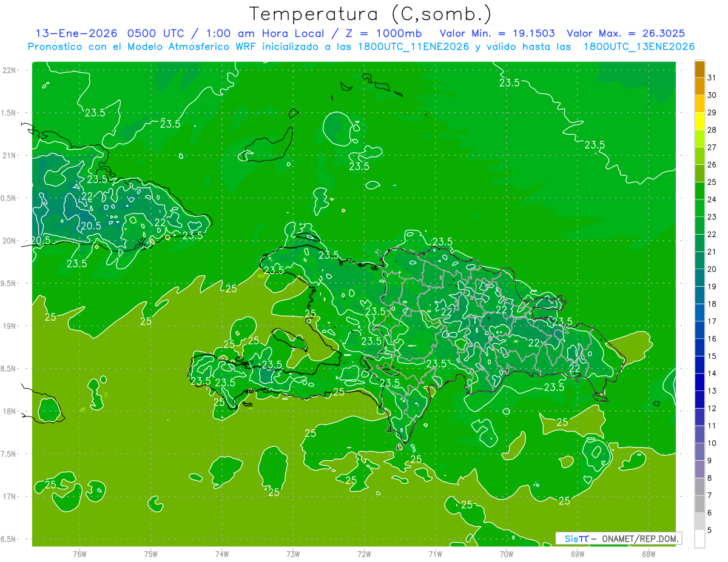Click the "17N" latitude axis label
The height and width of the screenshot is (562, 728).
10,497
